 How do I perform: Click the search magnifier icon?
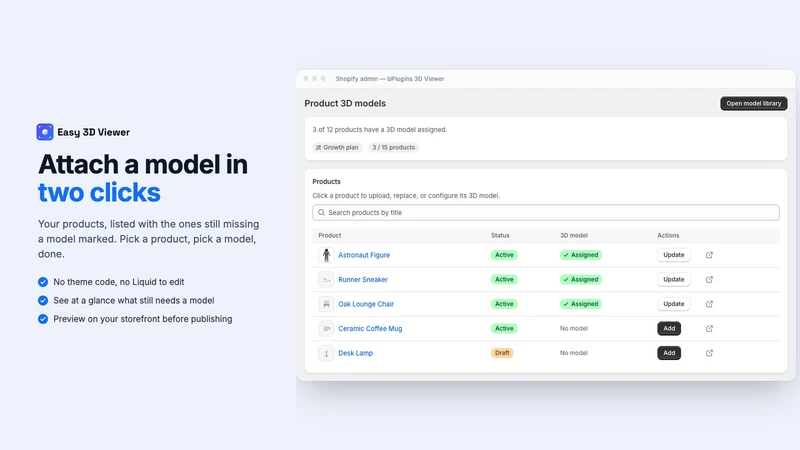[321, 213]
